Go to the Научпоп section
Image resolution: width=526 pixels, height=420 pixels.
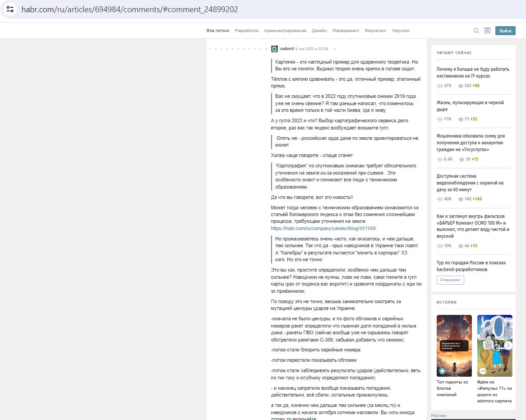401,31
